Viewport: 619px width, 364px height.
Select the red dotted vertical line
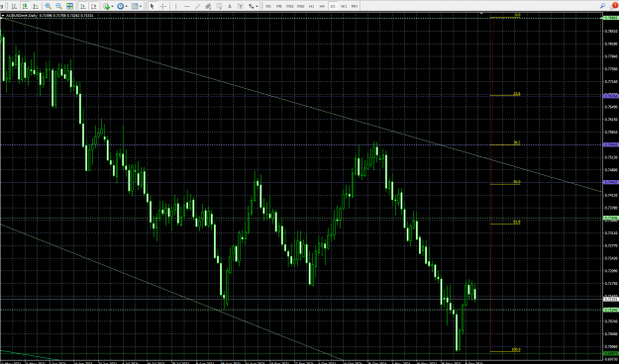click(492, 185)
